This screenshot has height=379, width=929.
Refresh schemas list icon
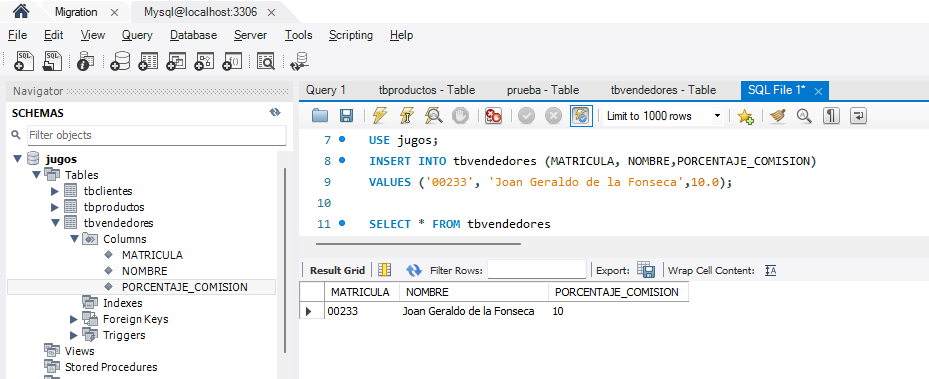point(275,113)
